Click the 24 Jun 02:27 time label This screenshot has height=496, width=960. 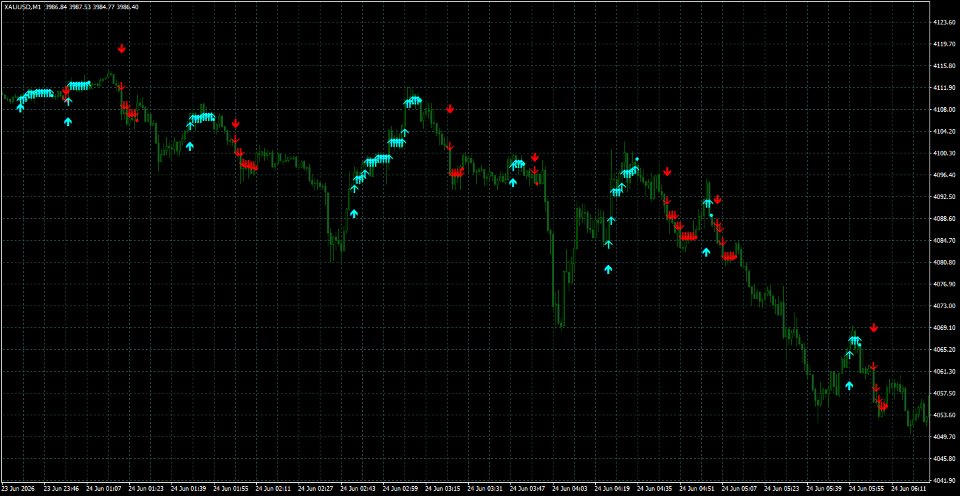pos(315,489)
